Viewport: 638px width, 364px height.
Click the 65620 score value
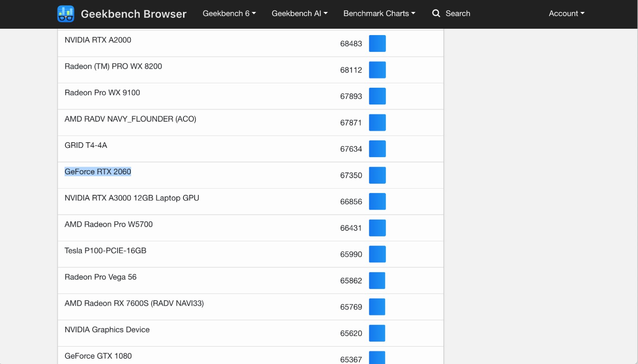[351, 333]
